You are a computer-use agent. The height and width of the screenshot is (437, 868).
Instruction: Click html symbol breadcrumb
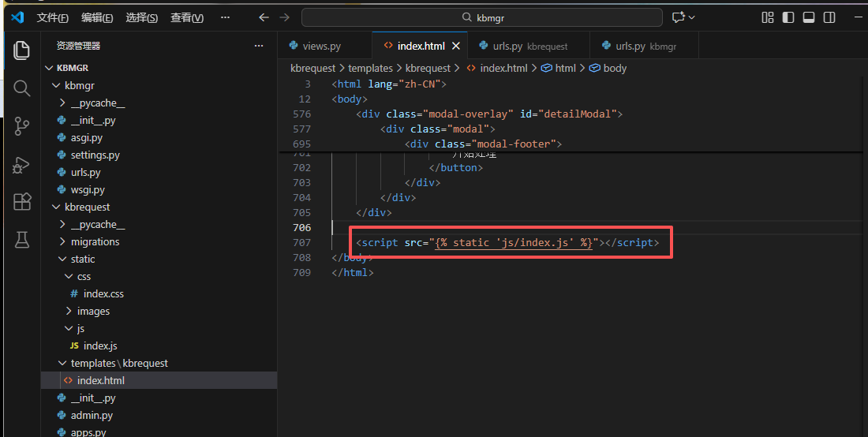click(559, 68)
